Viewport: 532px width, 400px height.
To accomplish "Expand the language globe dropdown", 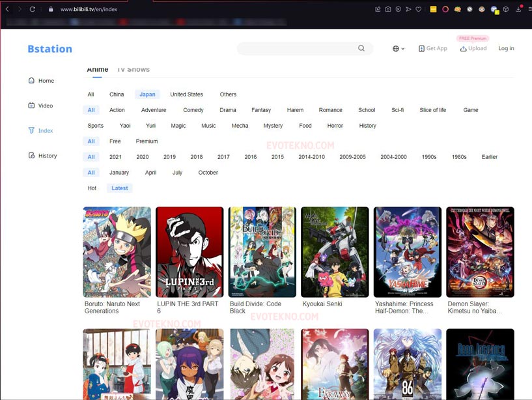I will coord(399,48).
